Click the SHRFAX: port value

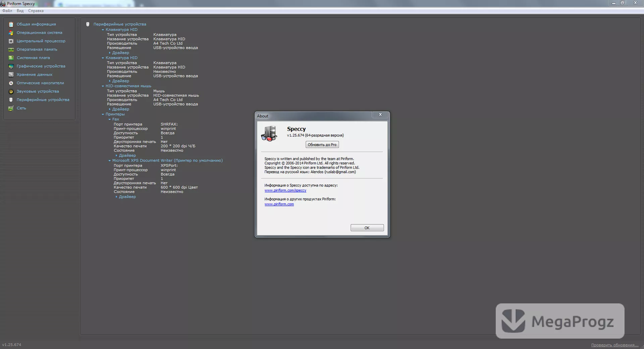point(169,124)
